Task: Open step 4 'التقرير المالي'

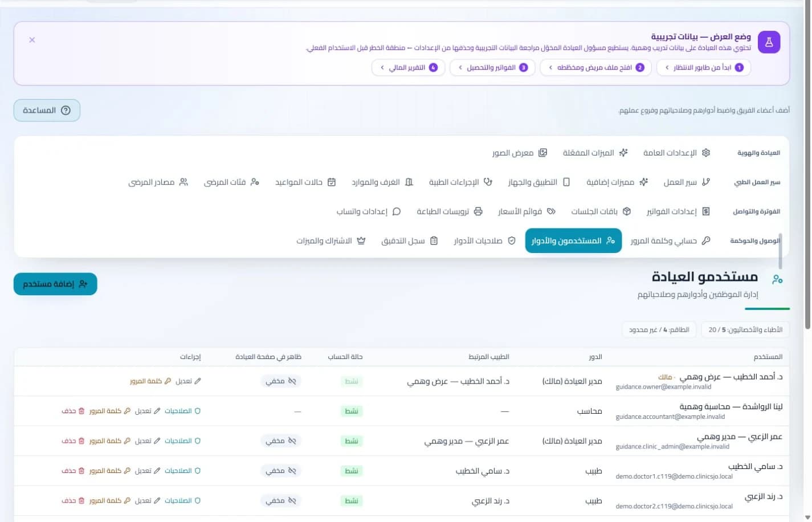Action: pyautogui.click(x=408, y=67)
